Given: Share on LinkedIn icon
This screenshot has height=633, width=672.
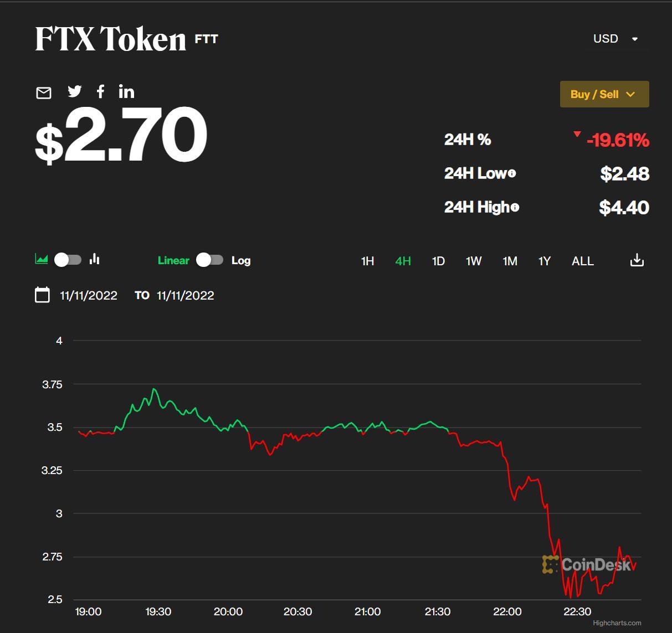Looking at the screenshot, I should tap(126, 92).
